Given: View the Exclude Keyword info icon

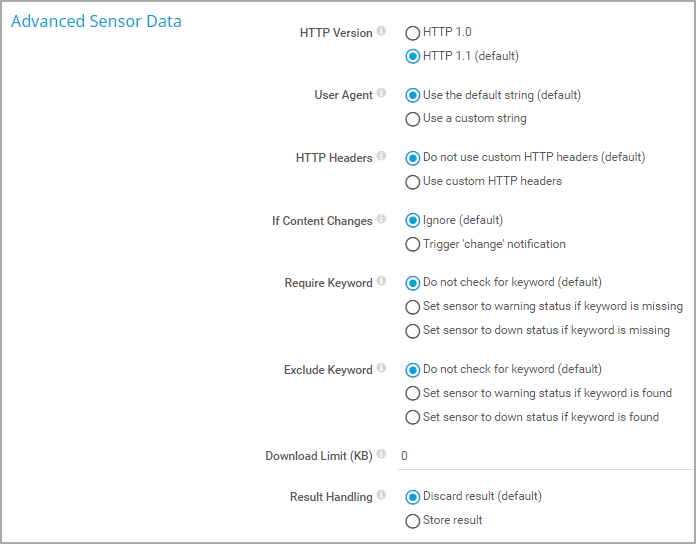Looking at the screenshot, I should (381, 368).
